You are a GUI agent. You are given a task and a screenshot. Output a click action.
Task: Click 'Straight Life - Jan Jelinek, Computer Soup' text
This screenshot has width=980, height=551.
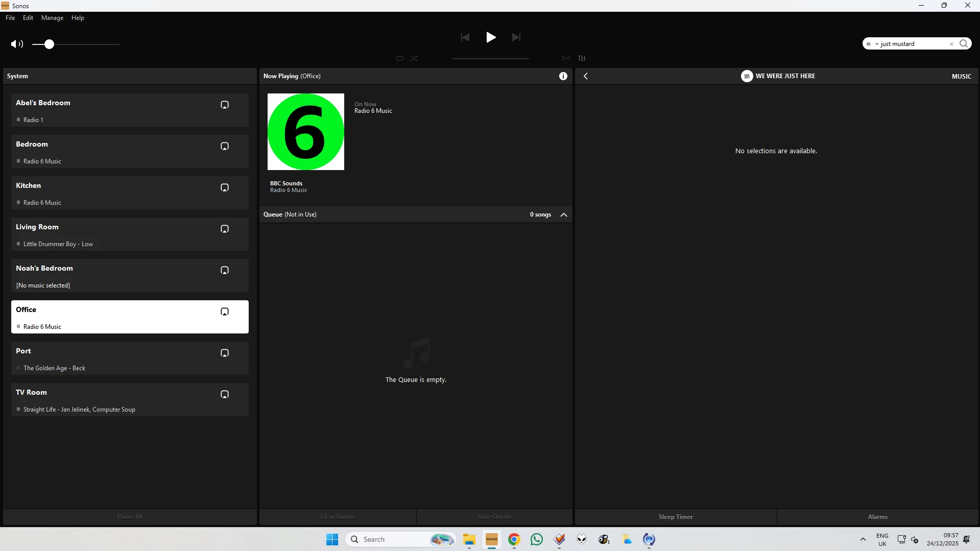79,410
